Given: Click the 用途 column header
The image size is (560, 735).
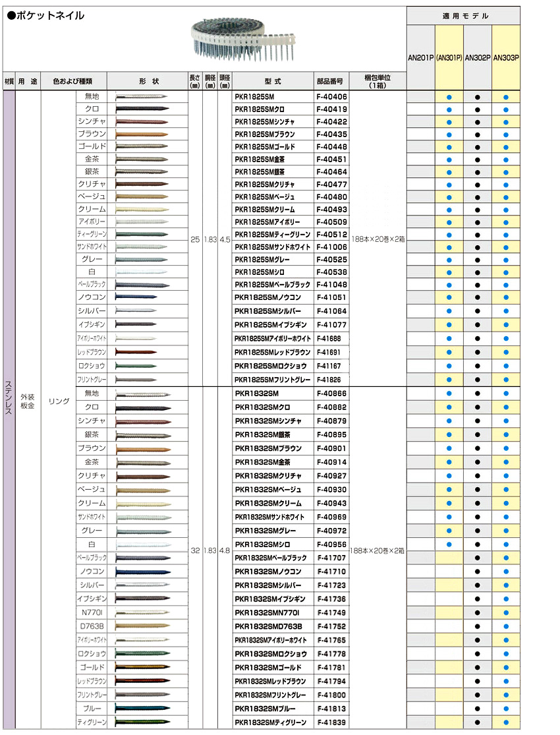Looking at the screenshot, I should pyautogui.click(x=28, y=81).
